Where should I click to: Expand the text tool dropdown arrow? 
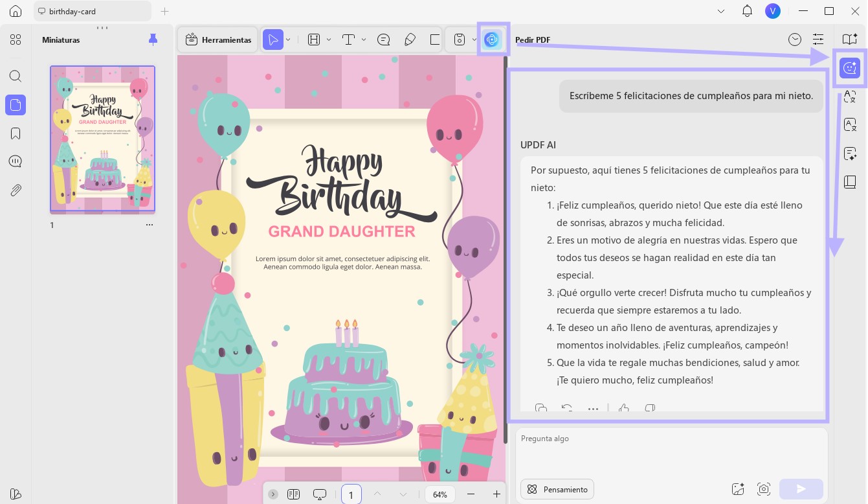[x=364, y=40]
